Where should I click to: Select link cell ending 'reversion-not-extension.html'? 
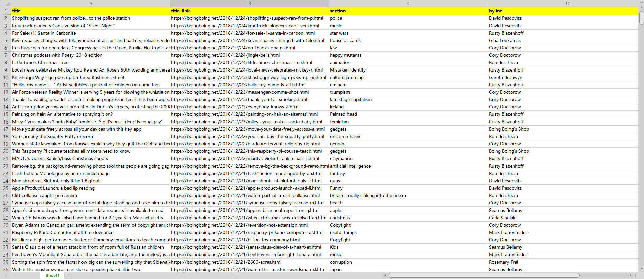coord(250,225)
